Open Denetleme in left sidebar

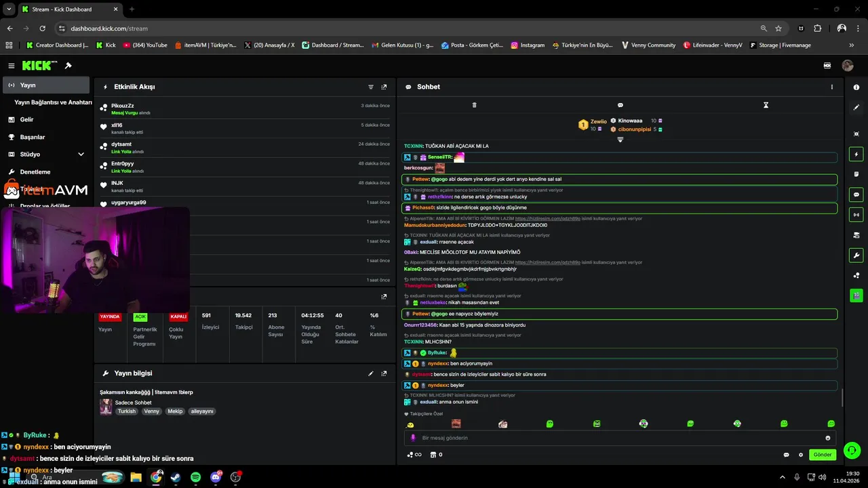pyautogui.click(x=46, y=171)
